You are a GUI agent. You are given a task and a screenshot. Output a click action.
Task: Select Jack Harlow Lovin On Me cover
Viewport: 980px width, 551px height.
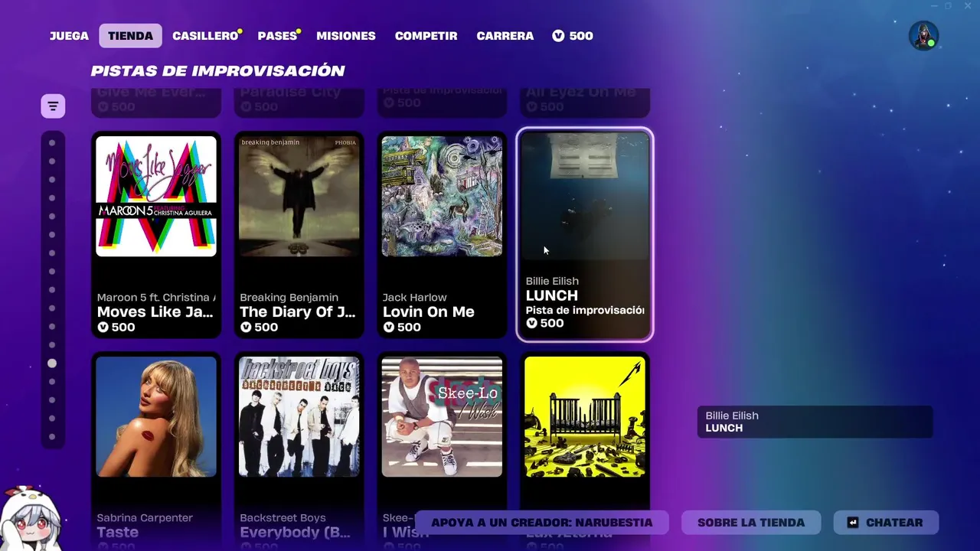[442, 197]
